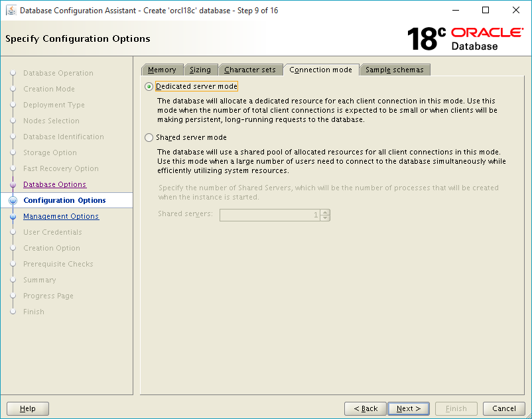
Task: Click the Oracle 18c Database logo
Action: click(465, 39)
